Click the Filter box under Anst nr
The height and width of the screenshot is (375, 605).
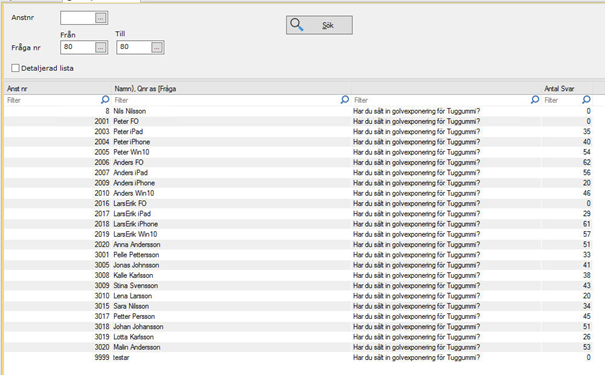(x=53, y=100)
